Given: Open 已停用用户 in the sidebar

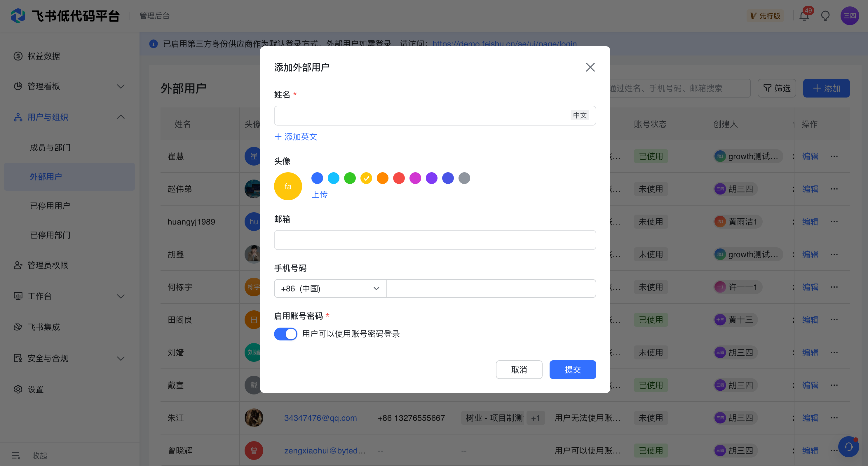Looking at the screenshot, I should click(x=50, y=206).
